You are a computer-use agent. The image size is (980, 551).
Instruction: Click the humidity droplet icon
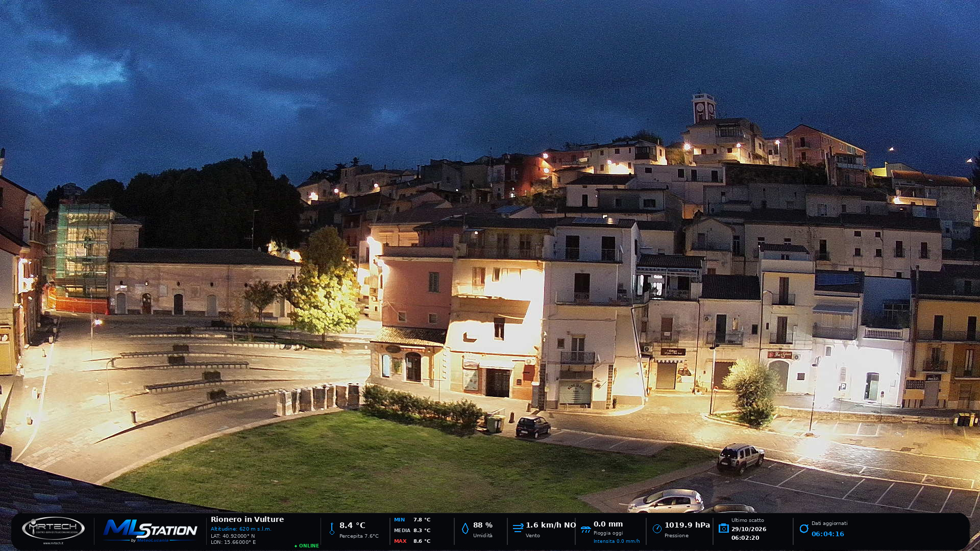pos(465,529)
